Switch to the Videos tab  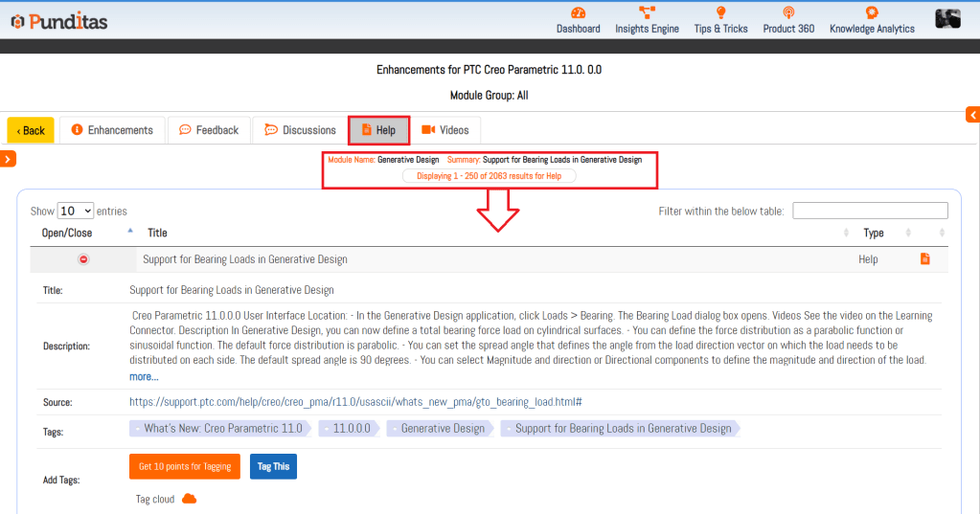(444, 130)
